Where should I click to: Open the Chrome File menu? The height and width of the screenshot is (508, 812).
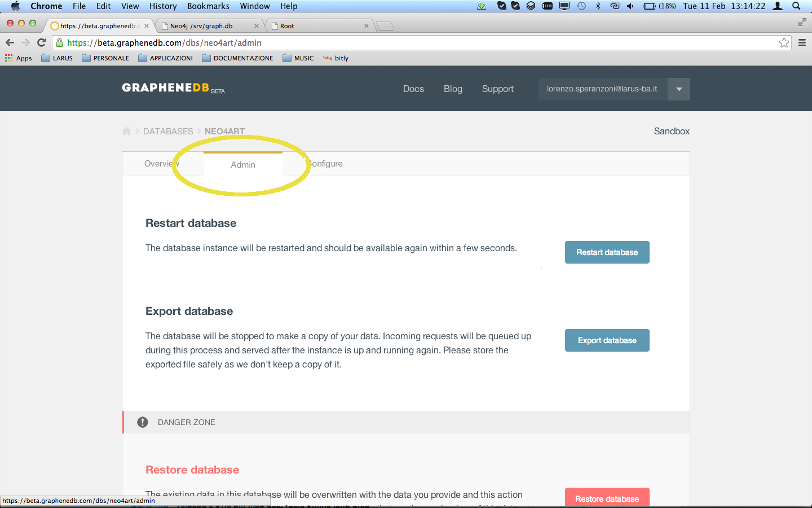click(x=79, y=6)
